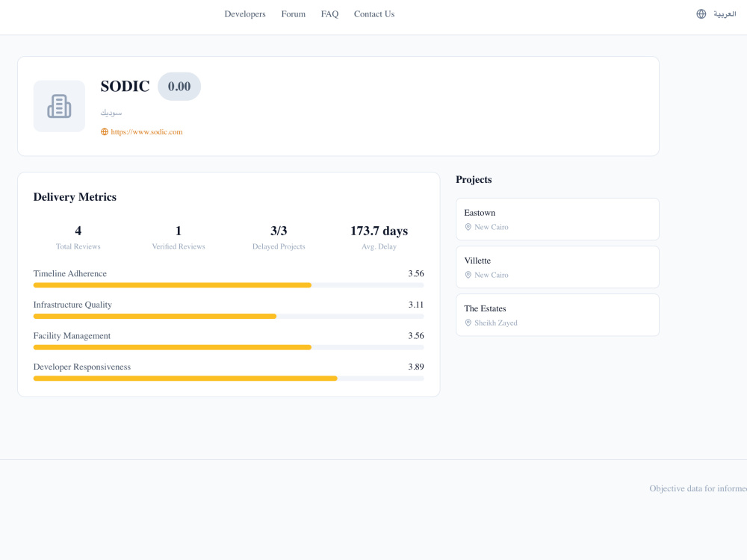Open the Developers navigation item
Viewport: 747px width, 560px height.
pos(245,14)
